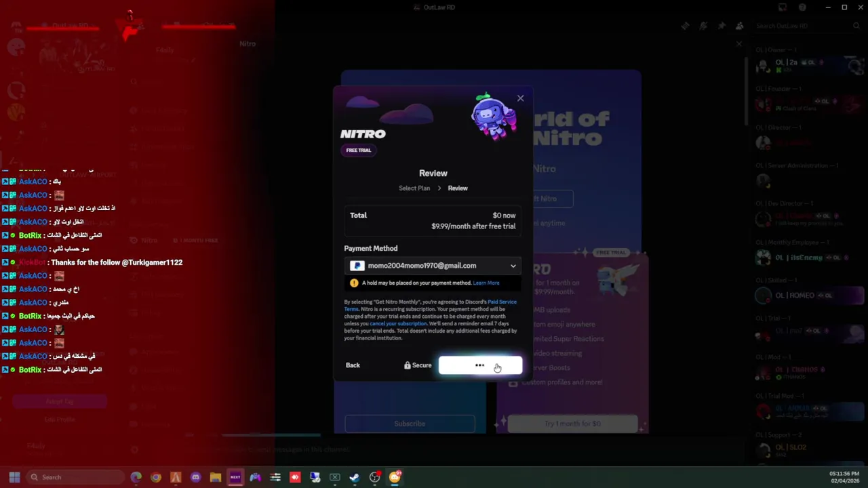Click the Secure lock icon

pos(407,365)
